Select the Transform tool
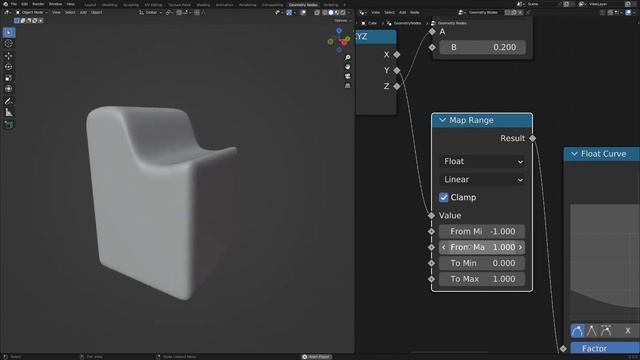The height and width of the screenshot is (360, 640). [x=9, y=89]
